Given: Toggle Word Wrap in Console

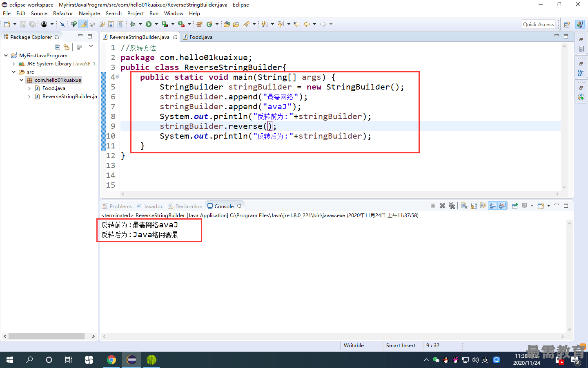Looking at the screenshot, I should click(483, 206).
